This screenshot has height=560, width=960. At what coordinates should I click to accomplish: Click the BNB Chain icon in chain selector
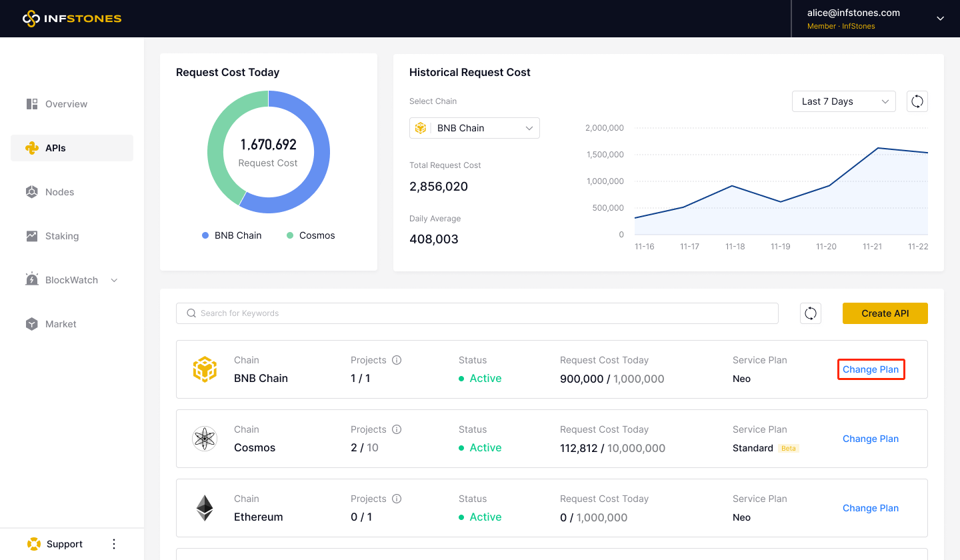tap(421, 128)
